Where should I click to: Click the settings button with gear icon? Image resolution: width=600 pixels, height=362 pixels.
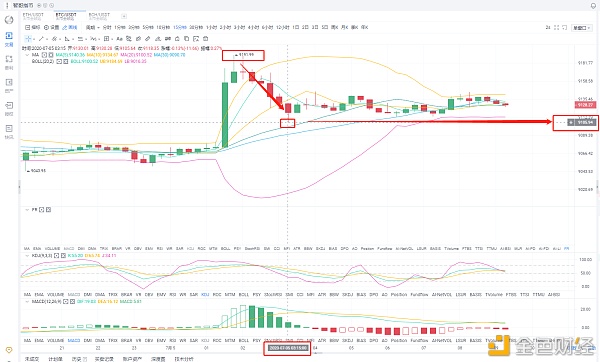pos(51,28)
